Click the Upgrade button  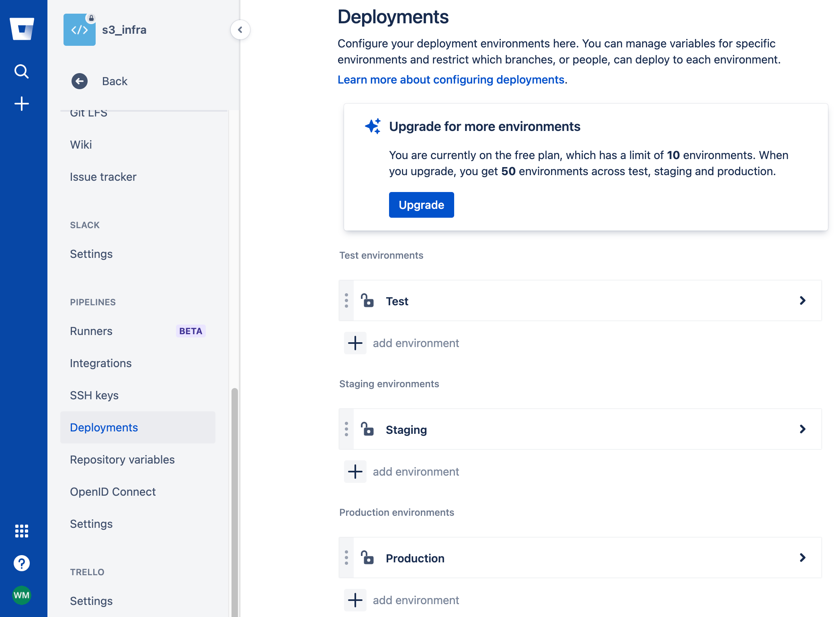pos(421,204)
